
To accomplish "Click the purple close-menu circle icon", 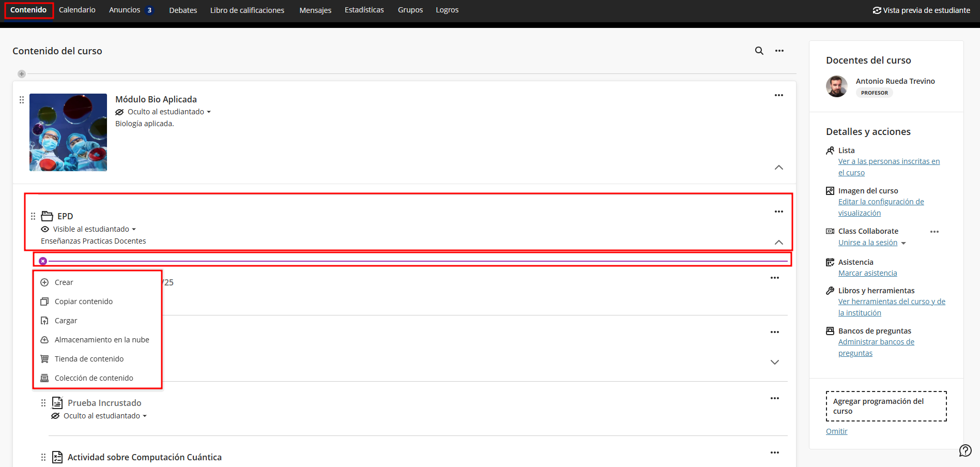I will (43, 261).
